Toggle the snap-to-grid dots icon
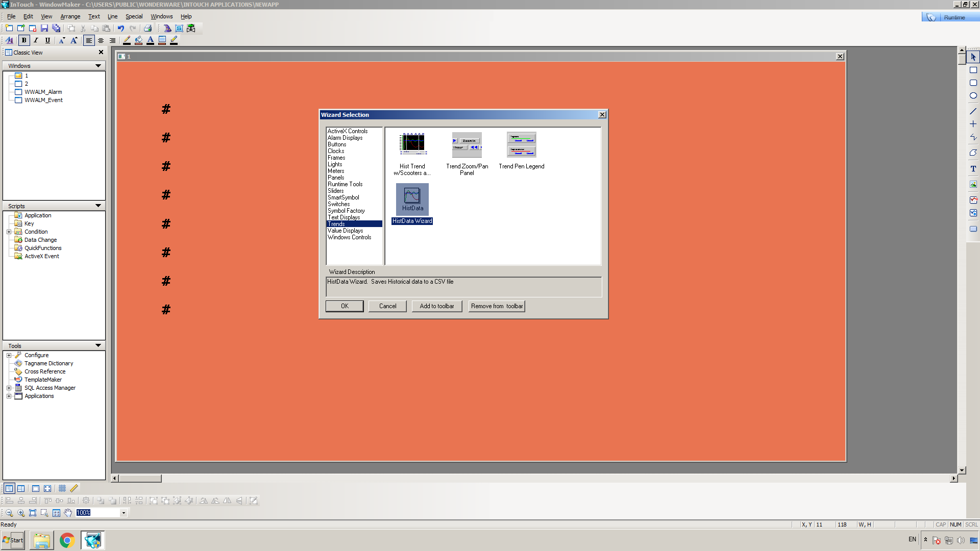The image size is (980, 551). pos(62,488)
